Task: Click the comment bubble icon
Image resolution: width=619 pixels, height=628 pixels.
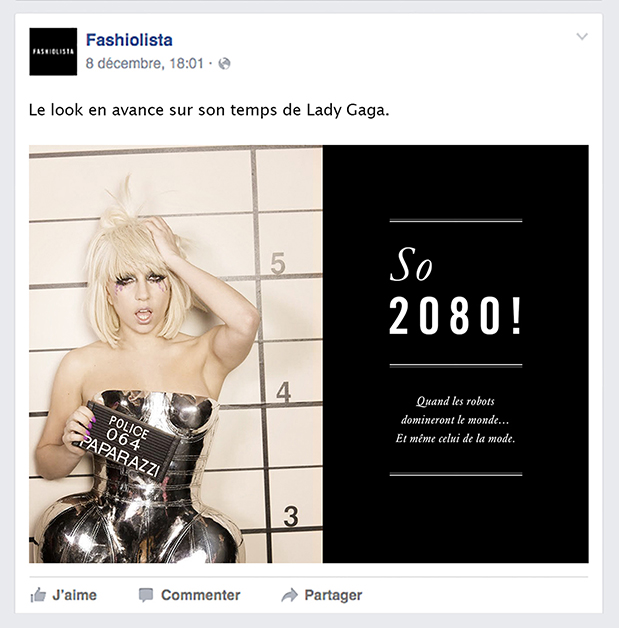Action: point(146,595)
